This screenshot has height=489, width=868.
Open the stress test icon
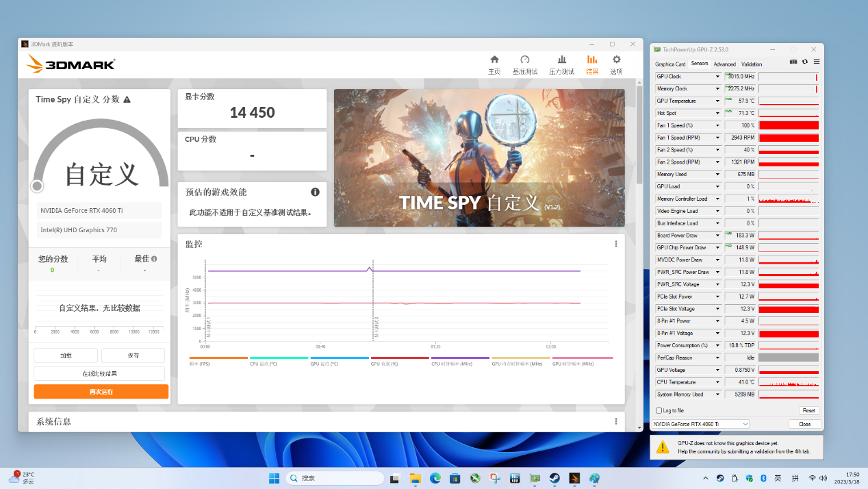[562, 60]
